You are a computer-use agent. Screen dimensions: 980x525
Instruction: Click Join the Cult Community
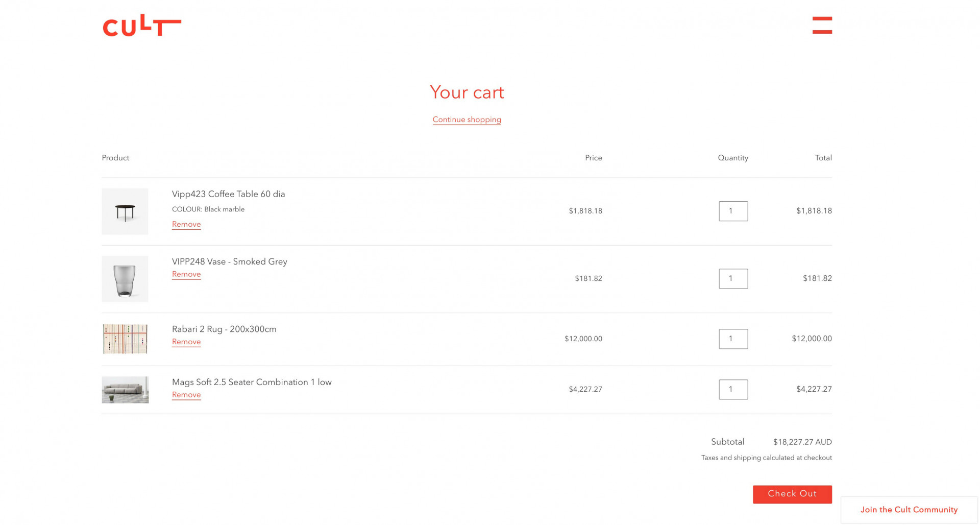pyautogui.click(x=909, y=510)
